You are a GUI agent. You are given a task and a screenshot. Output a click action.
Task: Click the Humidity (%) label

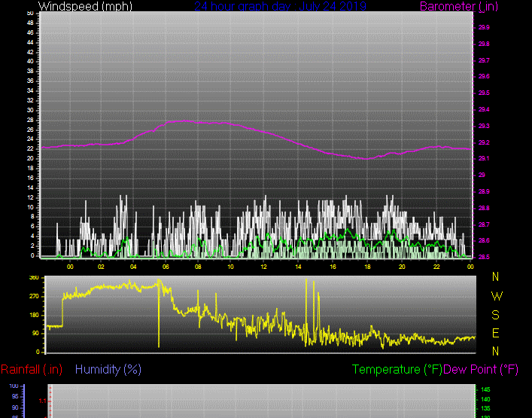(108, 370)
